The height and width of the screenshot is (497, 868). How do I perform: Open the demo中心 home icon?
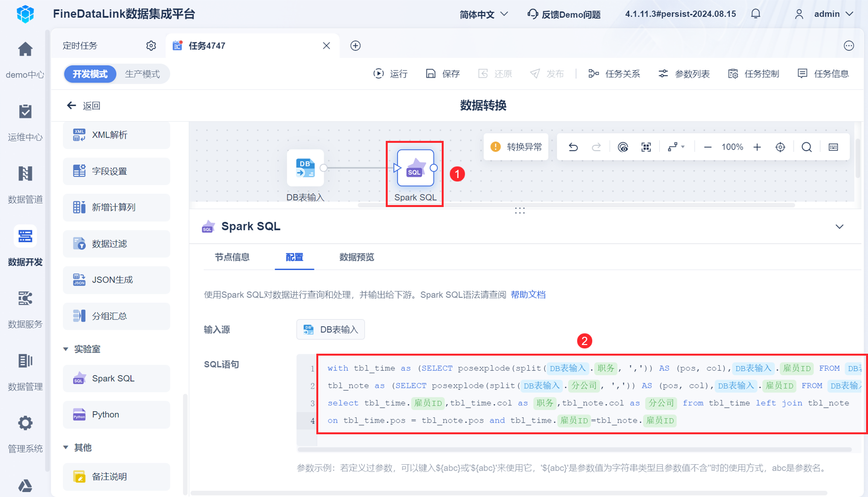(x=25, y=50)
